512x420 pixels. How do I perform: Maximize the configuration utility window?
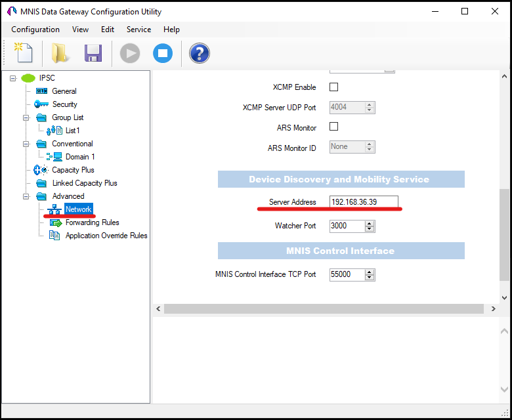465,11
